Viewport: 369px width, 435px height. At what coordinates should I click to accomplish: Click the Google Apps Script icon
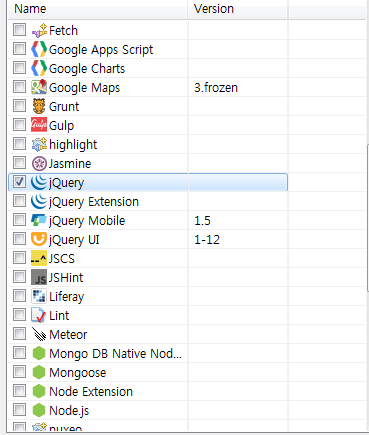[39, 49]
